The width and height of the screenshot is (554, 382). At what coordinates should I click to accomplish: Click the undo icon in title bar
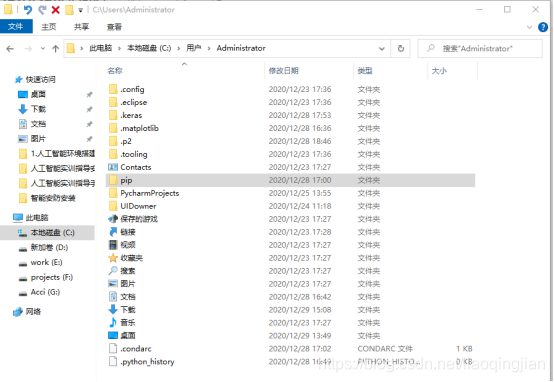pos(28,10)
